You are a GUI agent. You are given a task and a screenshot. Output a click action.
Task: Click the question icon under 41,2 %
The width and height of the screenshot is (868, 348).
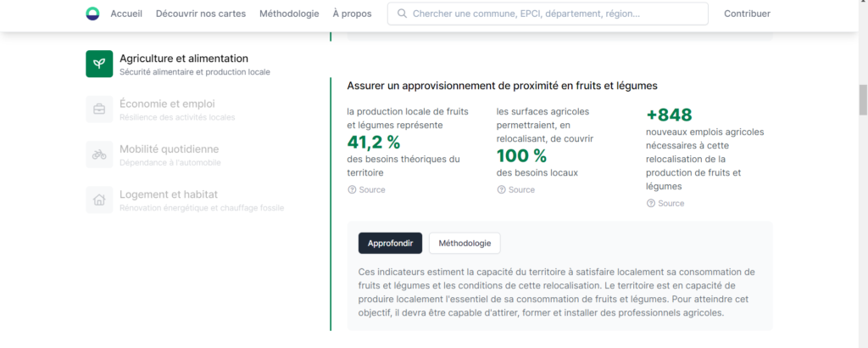point(352,190)
